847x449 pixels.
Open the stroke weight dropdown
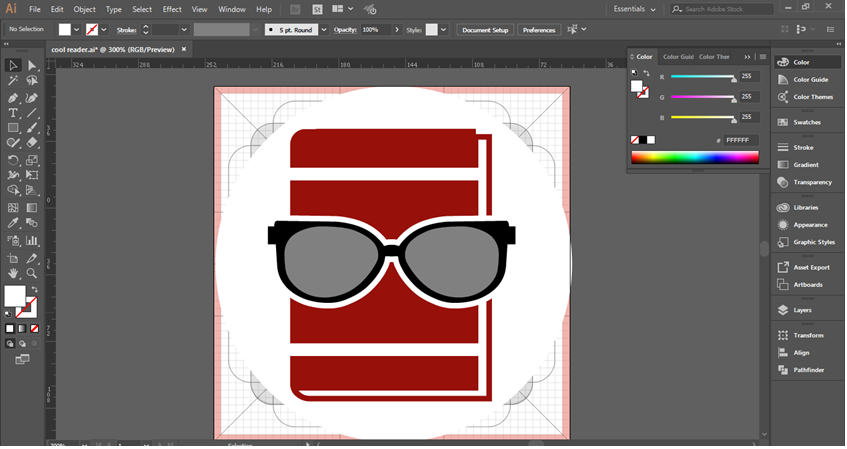click(184, 30)
